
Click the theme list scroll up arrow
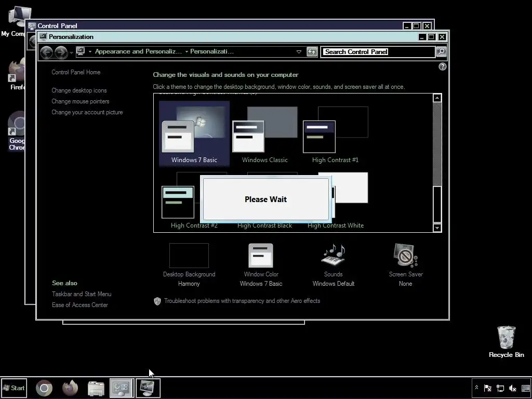point(437,98)
